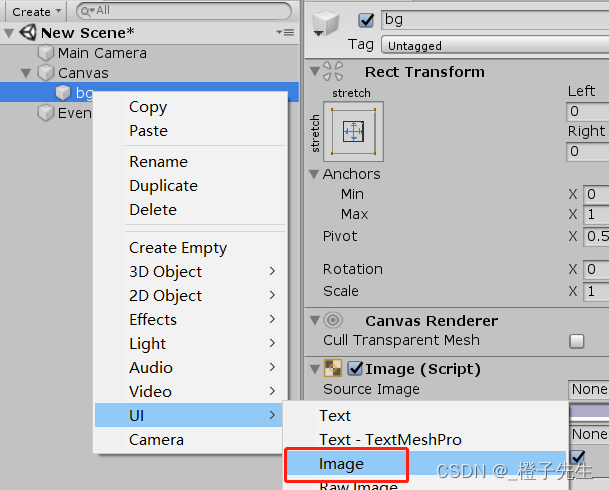The height and width of the screenshot is (490, 609).
Task: Choose Copy from the context menu
Action: tap(191, 107)
